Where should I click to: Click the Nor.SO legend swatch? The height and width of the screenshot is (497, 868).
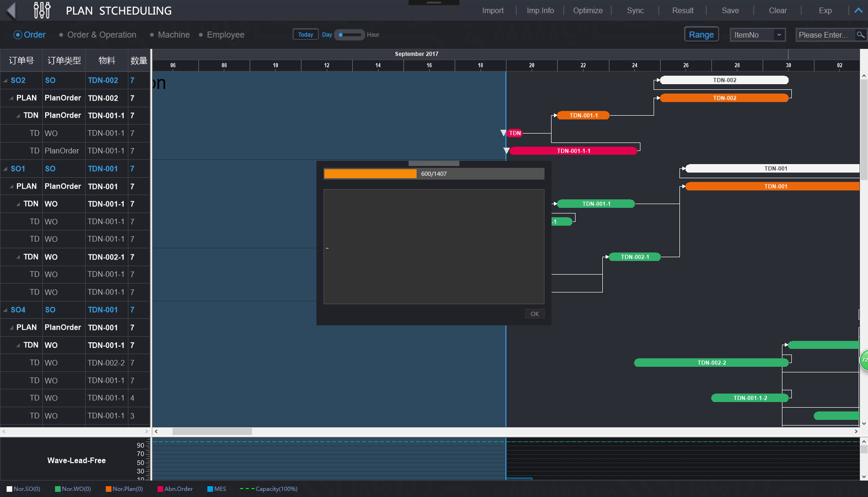point(9,489)
